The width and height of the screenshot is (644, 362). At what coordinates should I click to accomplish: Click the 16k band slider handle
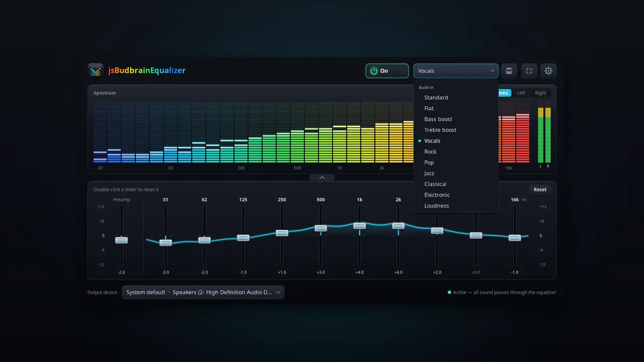pos(515,238)
